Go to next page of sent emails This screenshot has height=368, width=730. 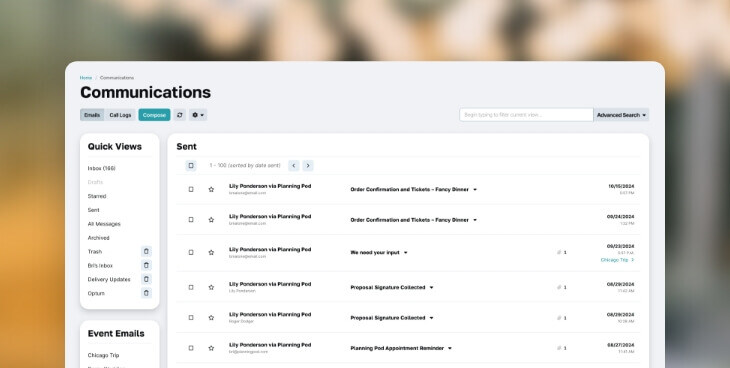pyautogui.click(x=308, y=165)
